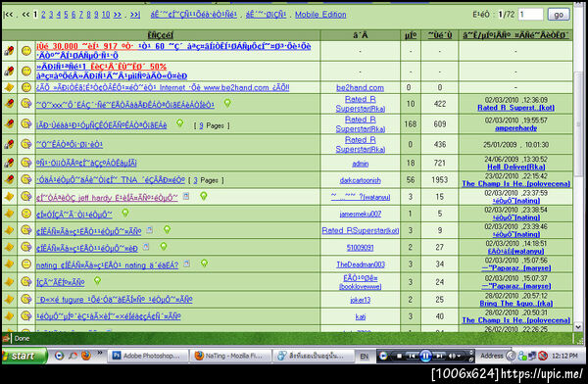The image size is (588, 384).
Task: Click the search quick launch icon
Action: click(73, 356)
